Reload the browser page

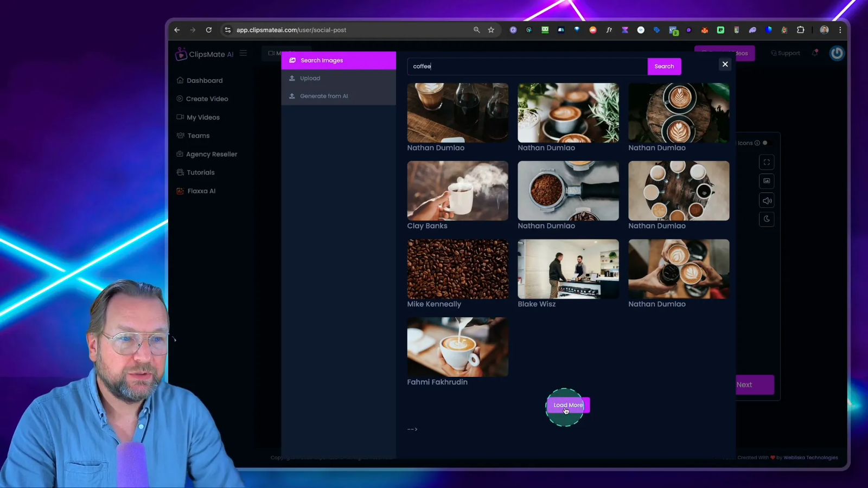click(x=208, y=30)
